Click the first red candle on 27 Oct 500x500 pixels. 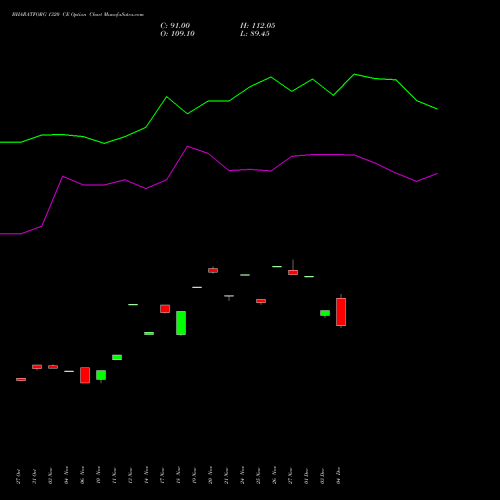pyautogui.click(x=21, y=379)
